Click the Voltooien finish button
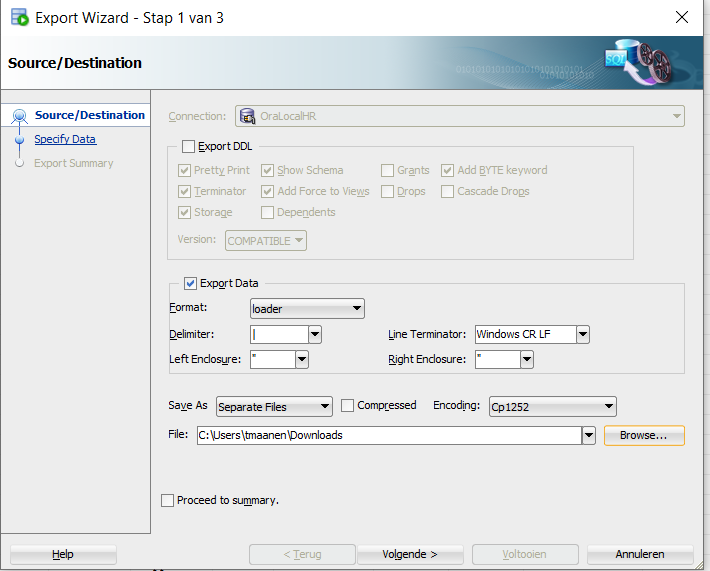Viewport: 710px width, 571px height. 525,554
